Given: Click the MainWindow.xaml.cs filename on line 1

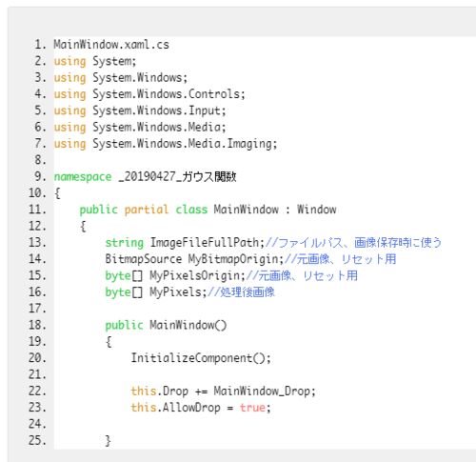Looking at the screenshot, I should 111,45.
